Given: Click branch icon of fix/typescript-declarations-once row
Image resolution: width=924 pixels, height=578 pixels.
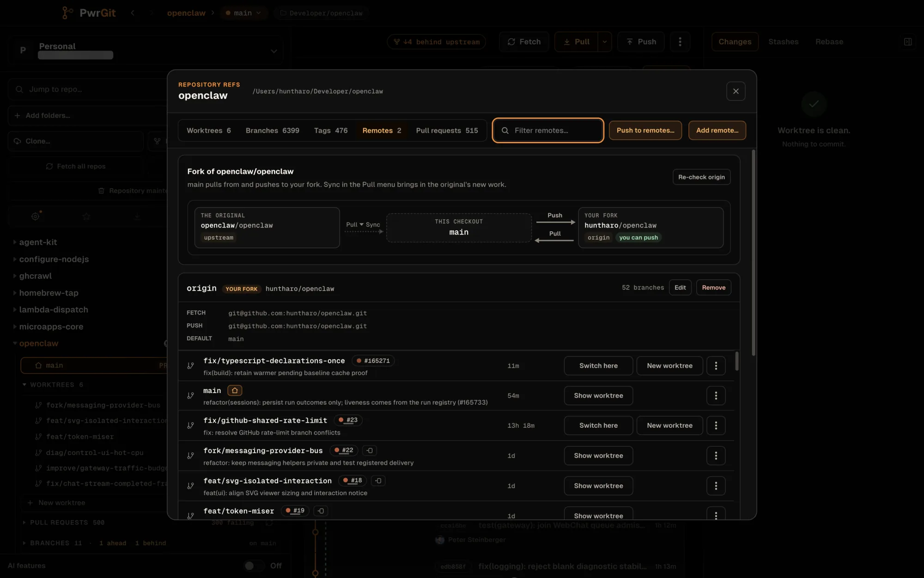Looking at the screenshot, I should pos(190,366).
